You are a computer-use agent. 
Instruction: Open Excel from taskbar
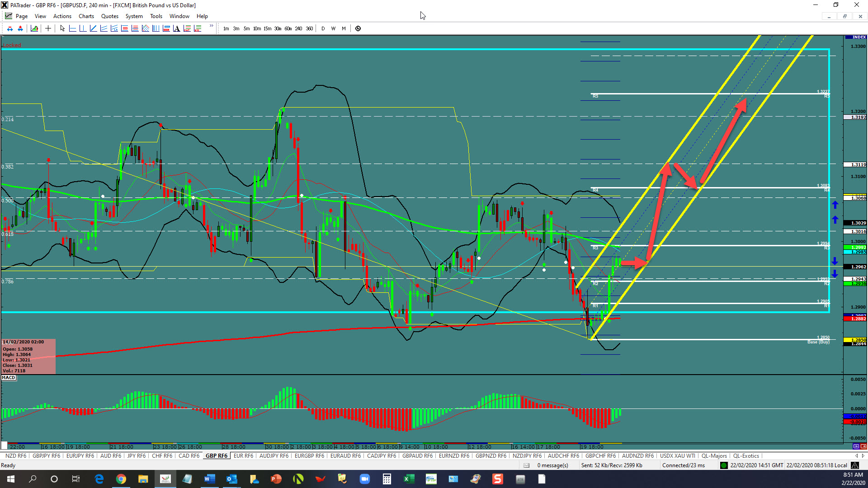(x=409, y=479)
